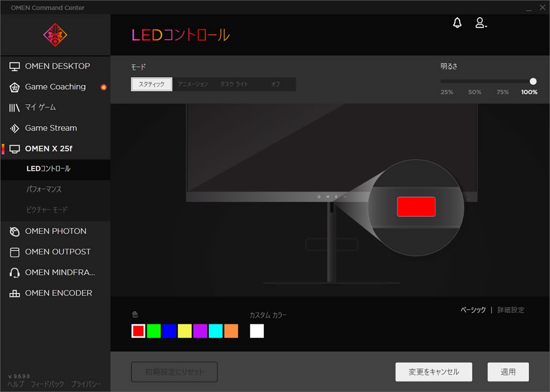Open パフォーマンス submenu item
This screenshot has height=392, width=550.
click(44, 190)
